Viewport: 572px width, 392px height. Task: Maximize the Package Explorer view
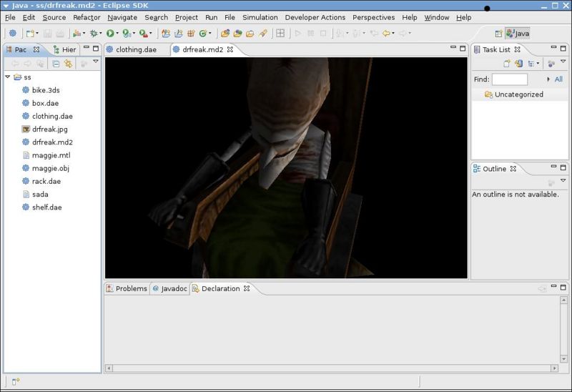(96, 48)
